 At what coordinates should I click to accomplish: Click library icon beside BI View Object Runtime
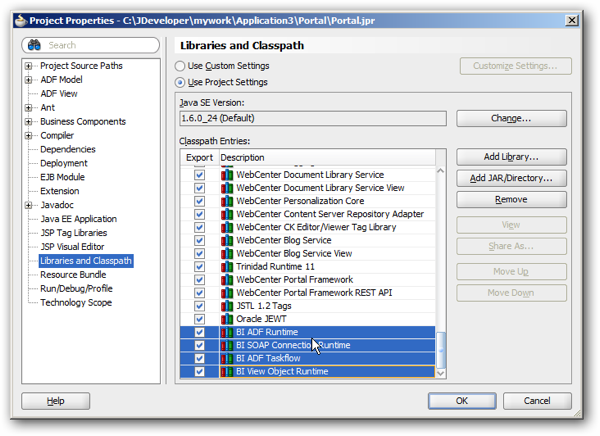pos(227,371)
